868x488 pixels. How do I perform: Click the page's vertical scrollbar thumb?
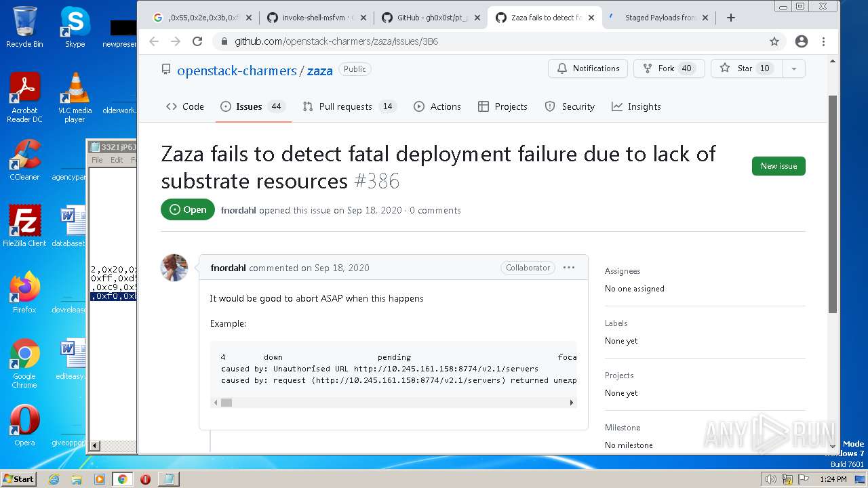click(833, 204)
